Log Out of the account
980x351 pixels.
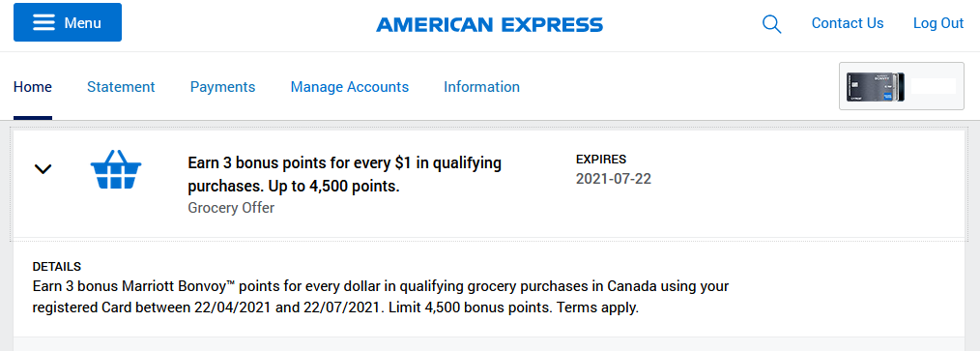938,23
